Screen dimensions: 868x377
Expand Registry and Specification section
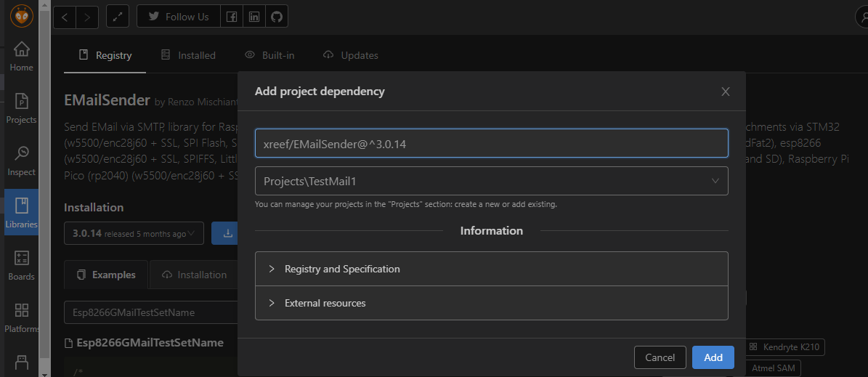click(492, 269)
